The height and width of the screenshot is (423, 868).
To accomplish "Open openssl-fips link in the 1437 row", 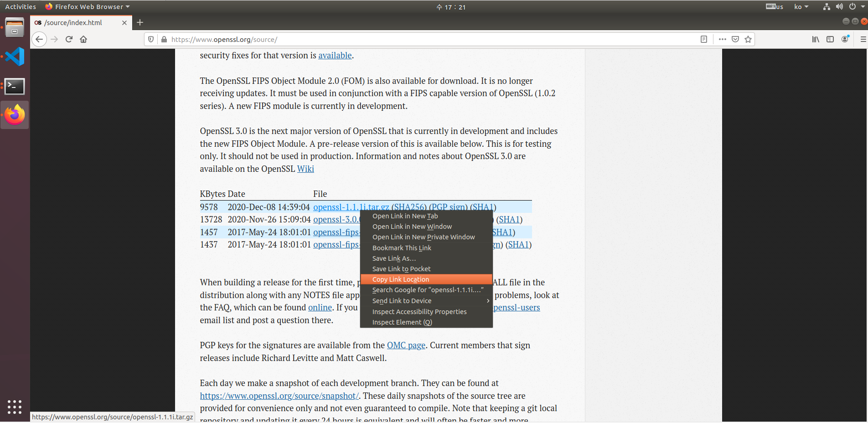I will tap(336, 245).
